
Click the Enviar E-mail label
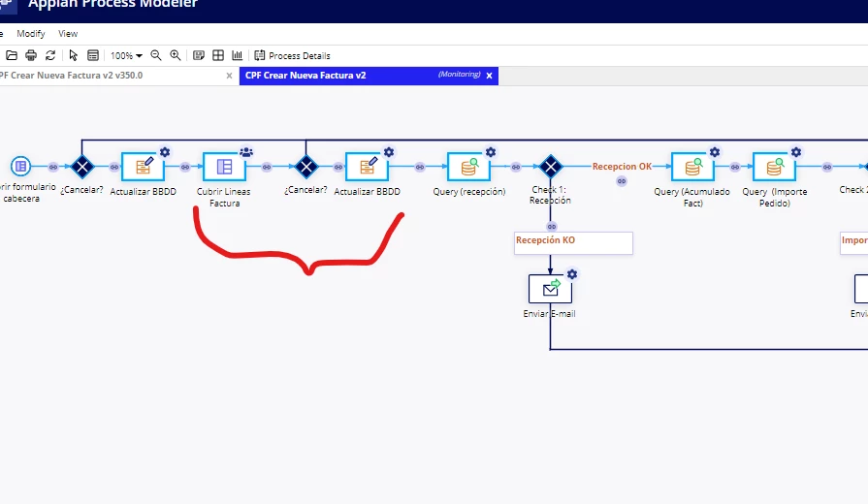pyautogui.click(x=549, y=314)
